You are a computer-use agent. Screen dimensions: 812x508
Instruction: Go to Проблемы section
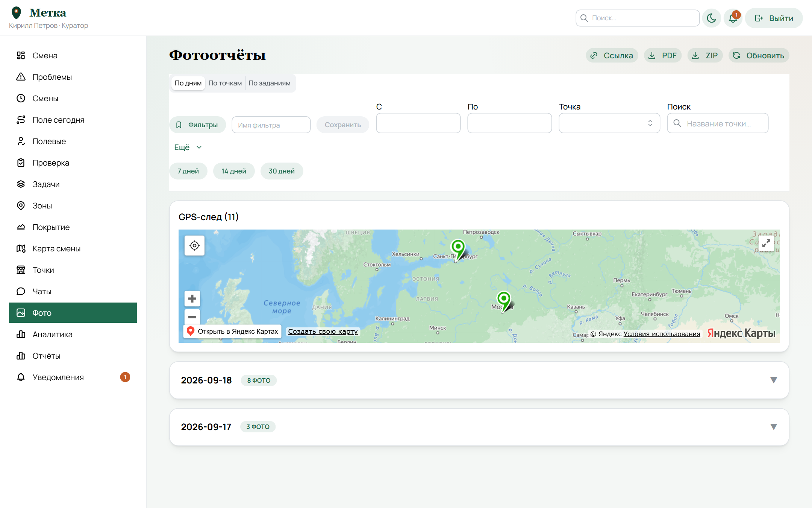[73, 77]
